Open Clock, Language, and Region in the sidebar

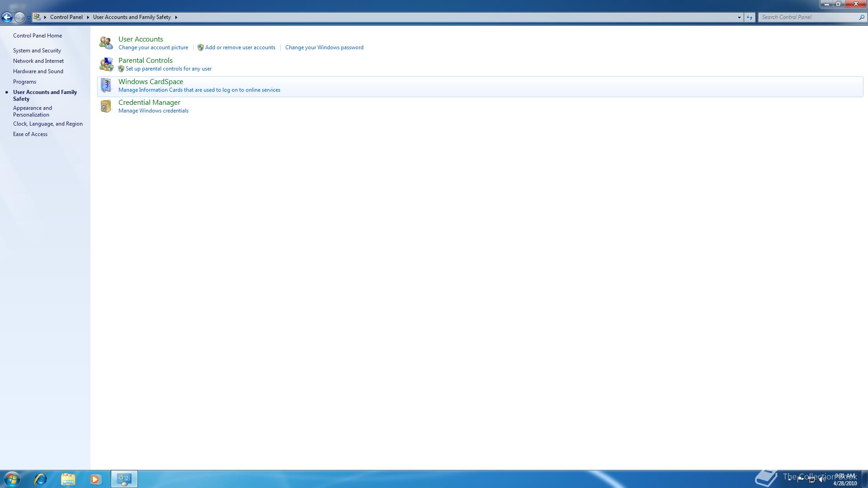[48, 124]
